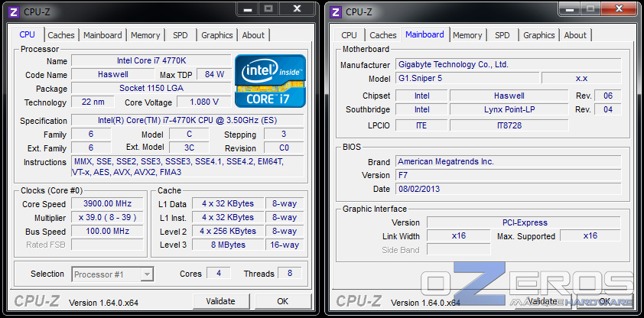644x318 pixels.
Task: Click the model revision field 'x.x'
Action: pyautogui.click(x=581, y=78)
